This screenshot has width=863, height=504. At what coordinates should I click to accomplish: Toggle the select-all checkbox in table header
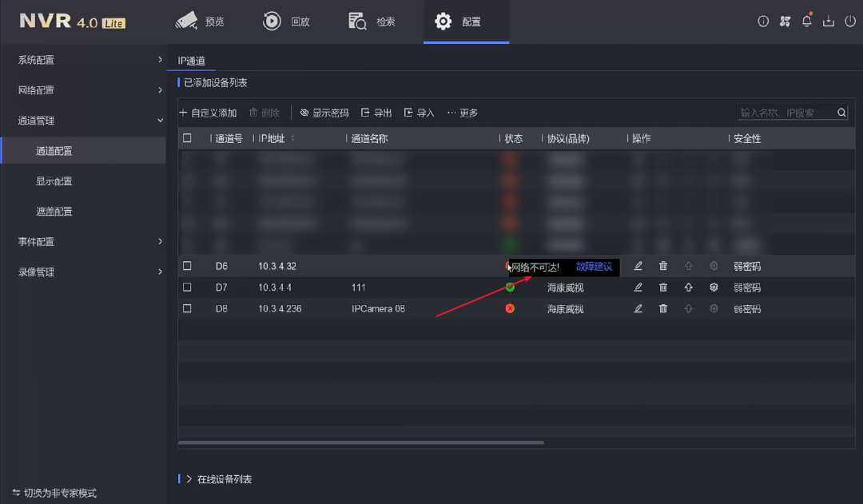pyautogui.click(x=187, y=138)
